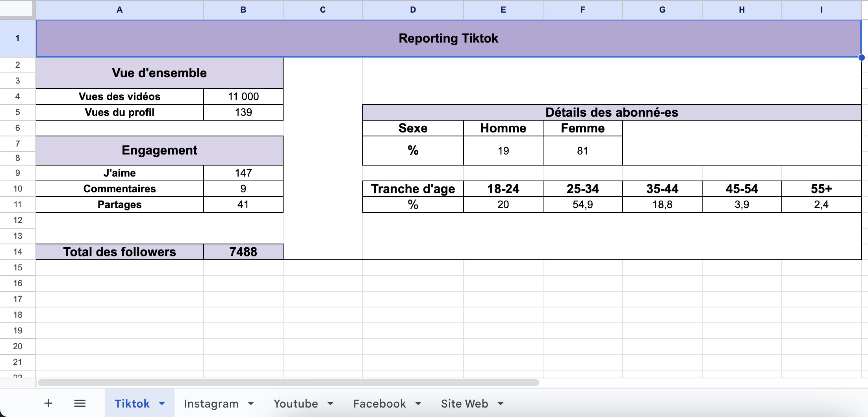Open the all sheets list icon
Screen dimensions: 868x417
click(x=80, y=403)
